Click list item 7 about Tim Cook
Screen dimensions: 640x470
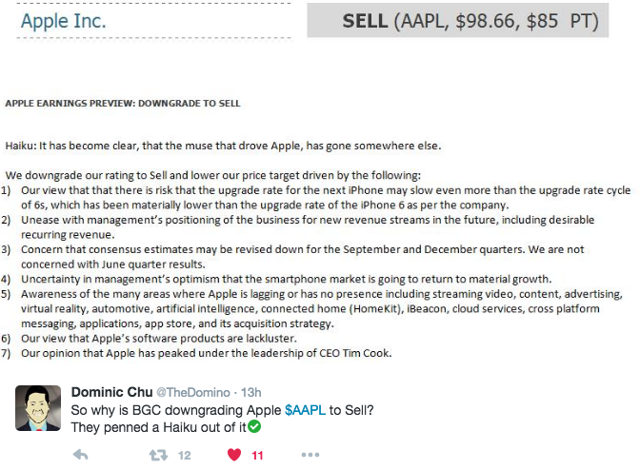pos(196,353)
